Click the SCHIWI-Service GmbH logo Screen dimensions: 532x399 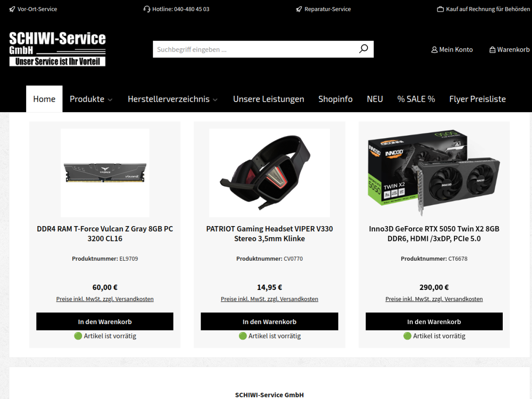click(x=57, y=49)
